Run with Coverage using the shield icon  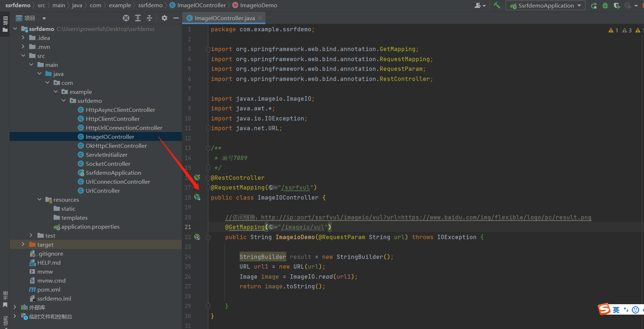pyautogui.click(x=617, y=5)
